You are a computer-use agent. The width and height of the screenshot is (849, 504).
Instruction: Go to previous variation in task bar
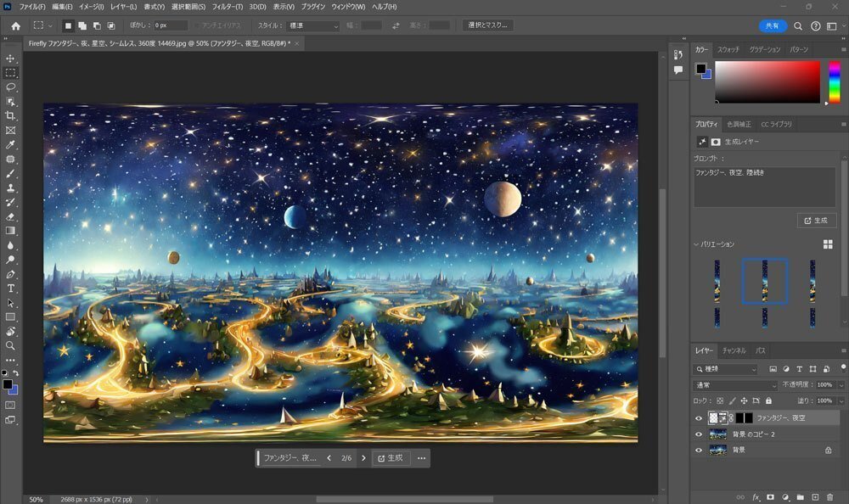(329, 458)
